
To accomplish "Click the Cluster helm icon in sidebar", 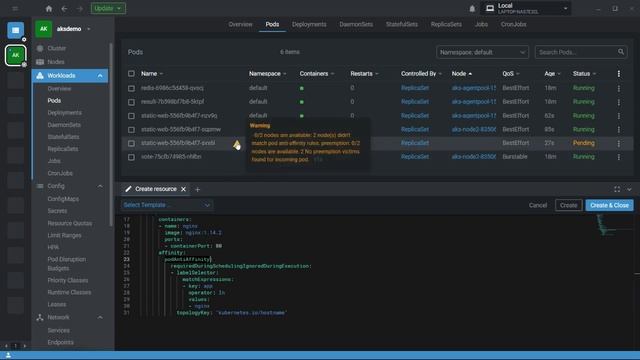I will point(40,48).
